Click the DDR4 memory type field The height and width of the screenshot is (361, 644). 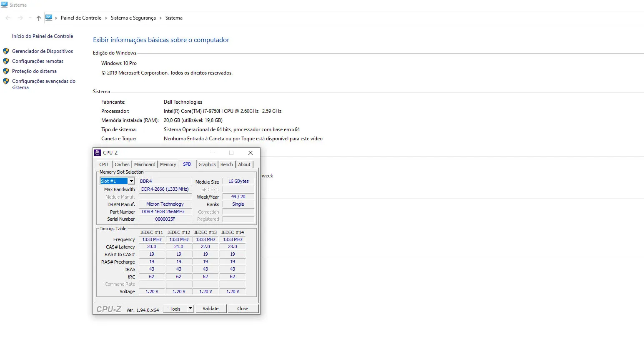[165, 181]
